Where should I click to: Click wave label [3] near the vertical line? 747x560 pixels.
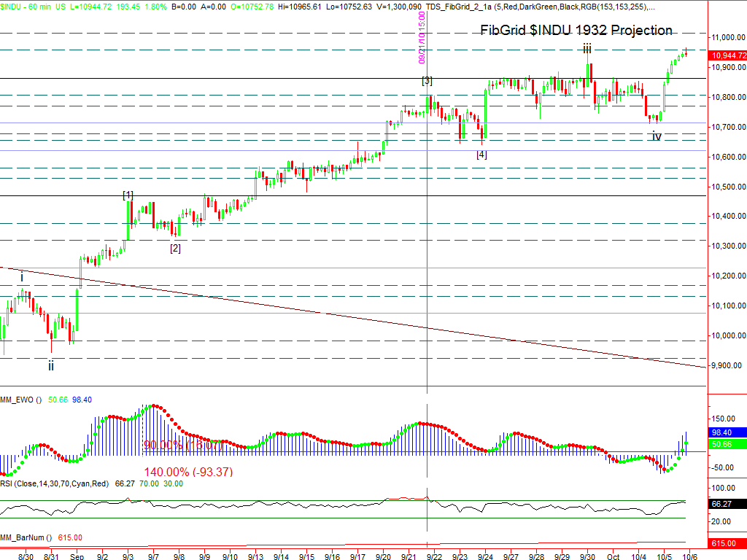[427, 80]
